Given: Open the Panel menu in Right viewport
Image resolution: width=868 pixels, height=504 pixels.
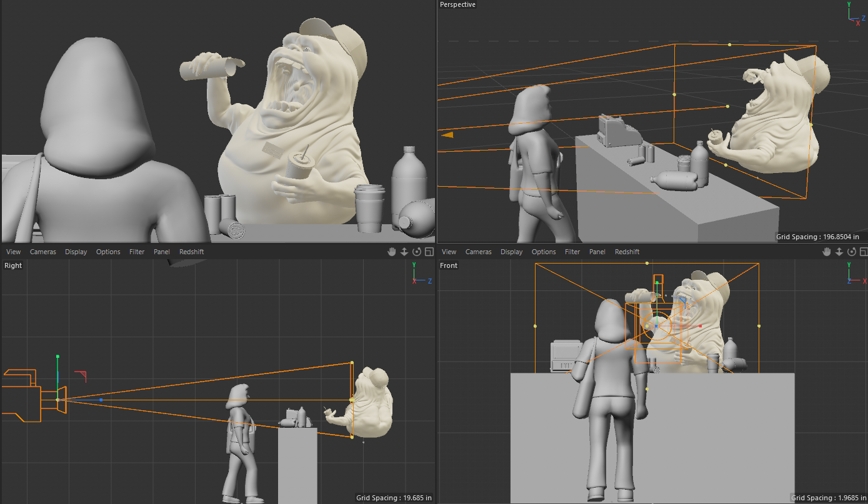Looking at the screenshot, I should pyautogui.click(x=162, y=252).
